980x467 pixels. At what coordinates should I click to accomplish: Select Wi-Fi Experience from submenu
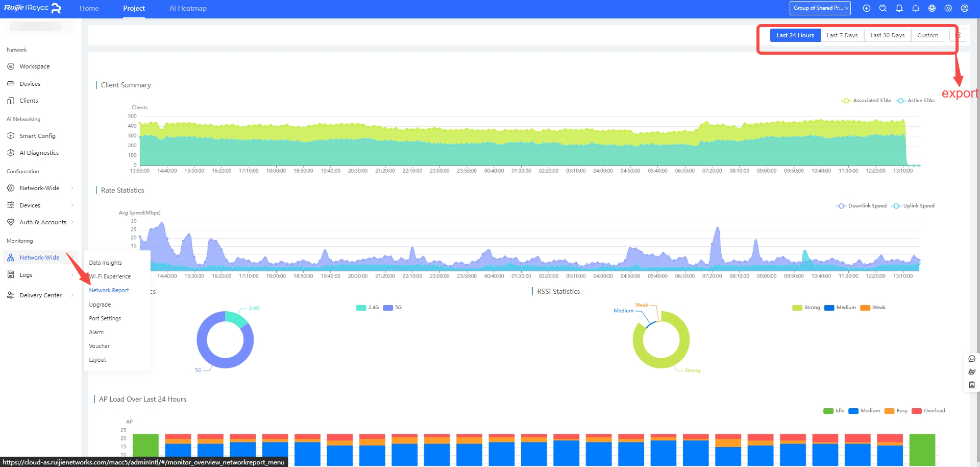pos(110,276)
